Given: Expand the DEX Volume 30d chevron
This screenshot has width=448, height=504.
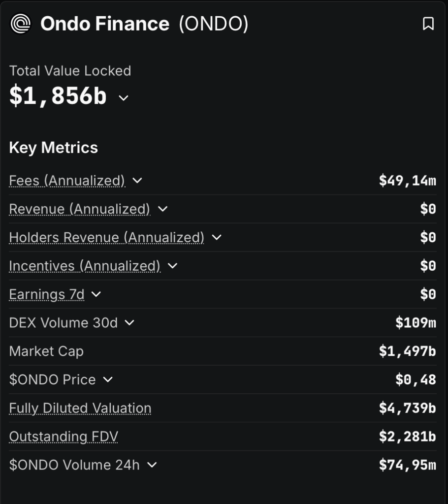Looking at the screenshot, I should pos(129,323).
